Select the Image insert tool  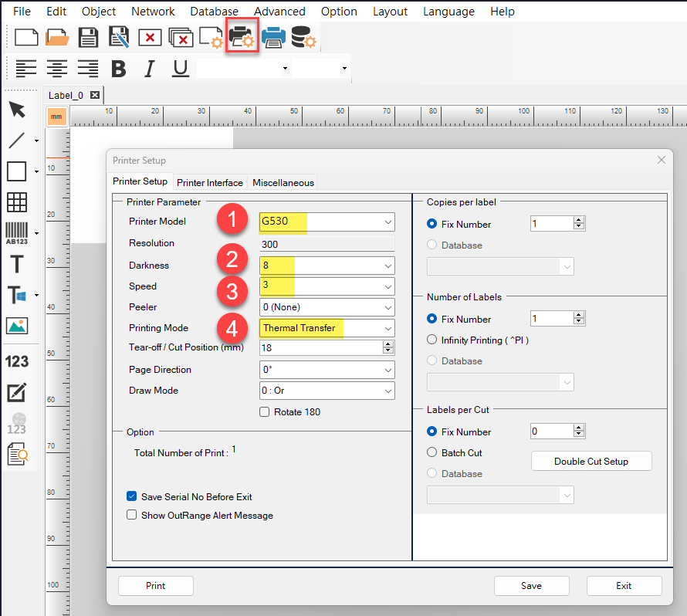click(x=17, y=326)
